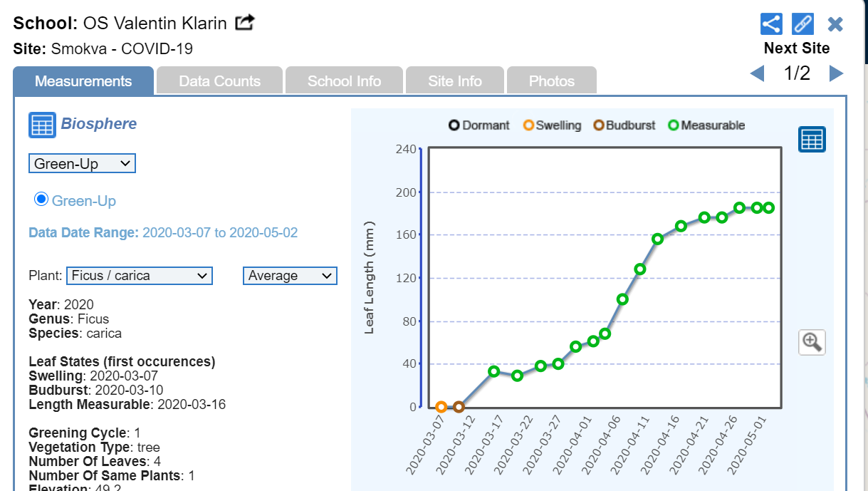Toggle the Budburst legend series
Viewport: 868px width, 491px height.
[624, 125]
